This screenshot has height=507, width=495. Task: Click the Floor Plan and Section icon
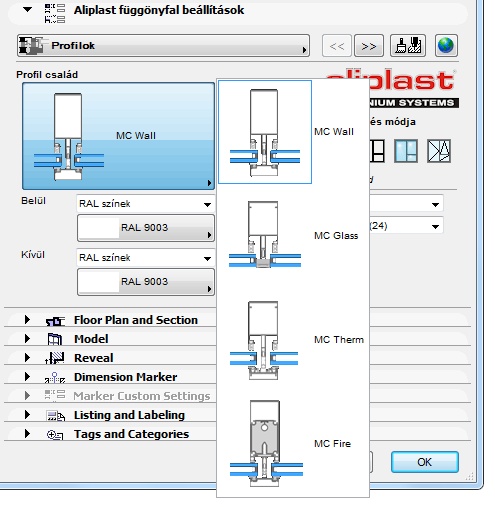pyautogui.click(x=55, y=321)
